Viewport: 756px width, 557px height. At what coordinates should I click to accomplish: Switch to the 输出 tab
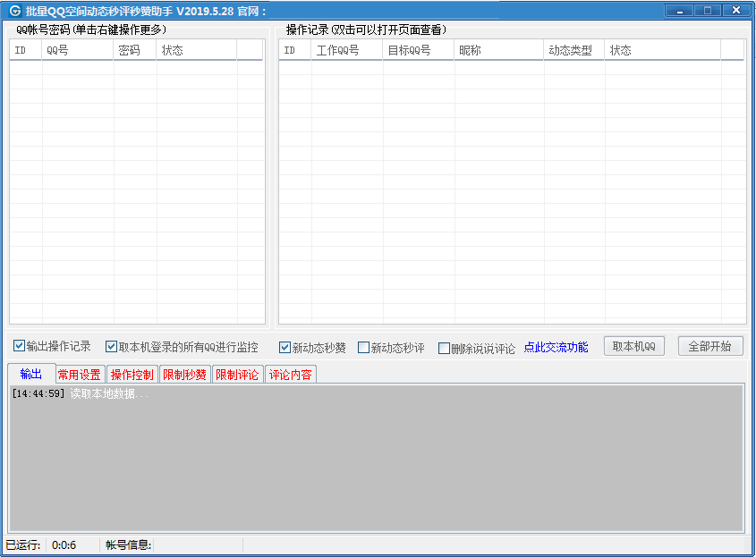coord(31,374)
